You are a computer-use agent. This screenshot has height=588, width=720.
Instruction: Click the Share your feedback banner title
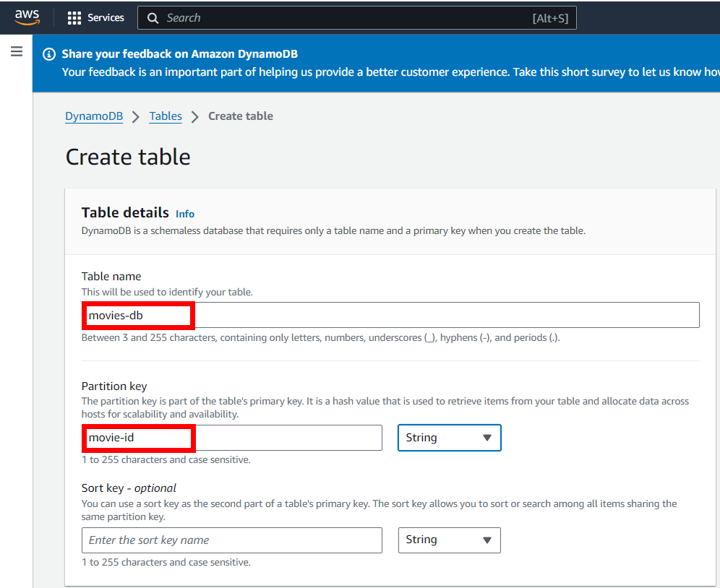(x=179, y=54)
